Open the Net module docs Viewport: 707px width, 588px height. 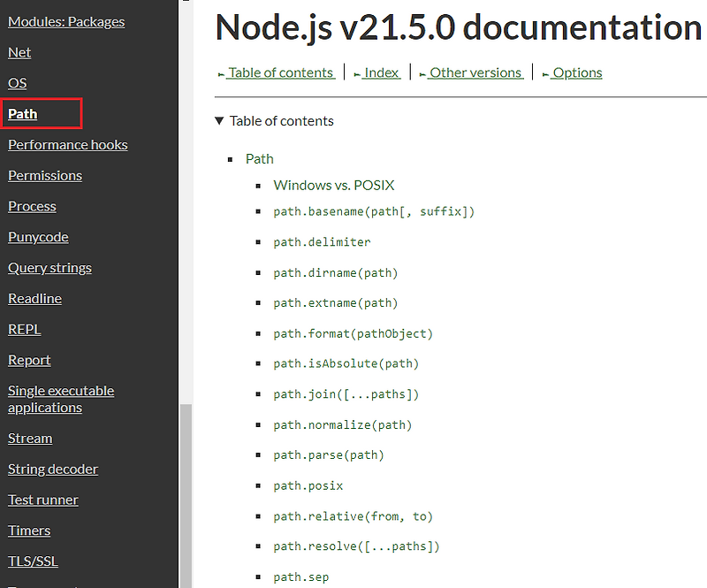19,52
